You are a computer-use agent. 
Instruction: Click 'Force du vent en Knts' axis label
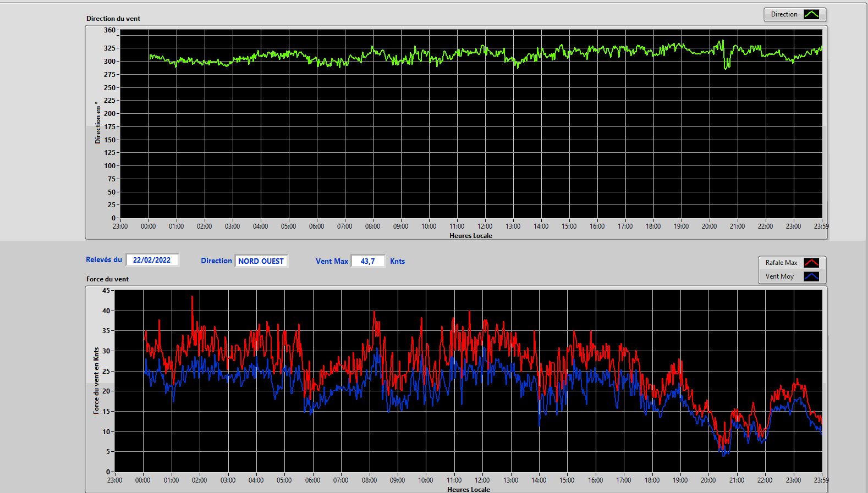point(96,380)
